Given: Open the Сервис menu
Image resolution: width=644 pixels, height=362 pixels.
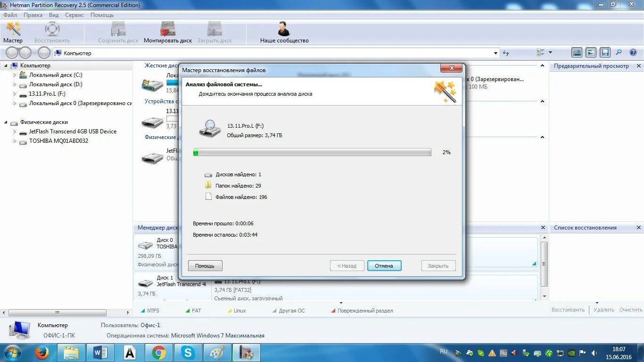Looking at the screenshot, I should 74,15.
